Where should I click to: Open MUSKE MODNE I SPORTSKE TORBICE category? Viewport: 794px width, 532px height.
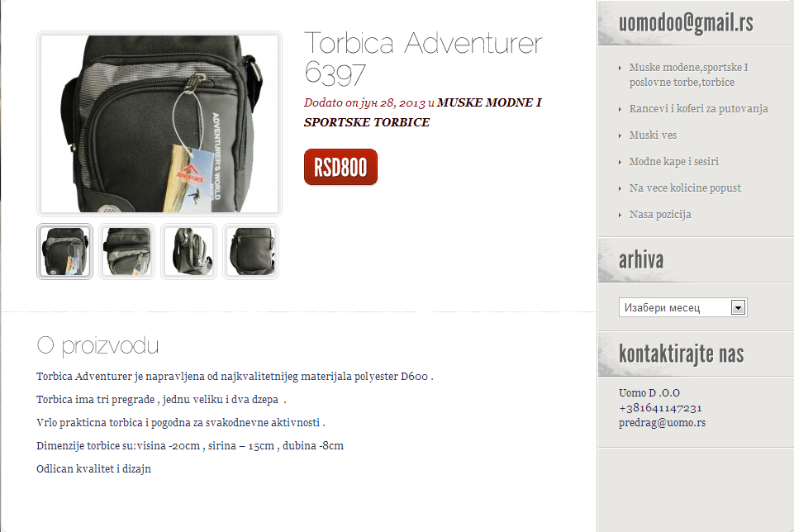tap(423, 112)
